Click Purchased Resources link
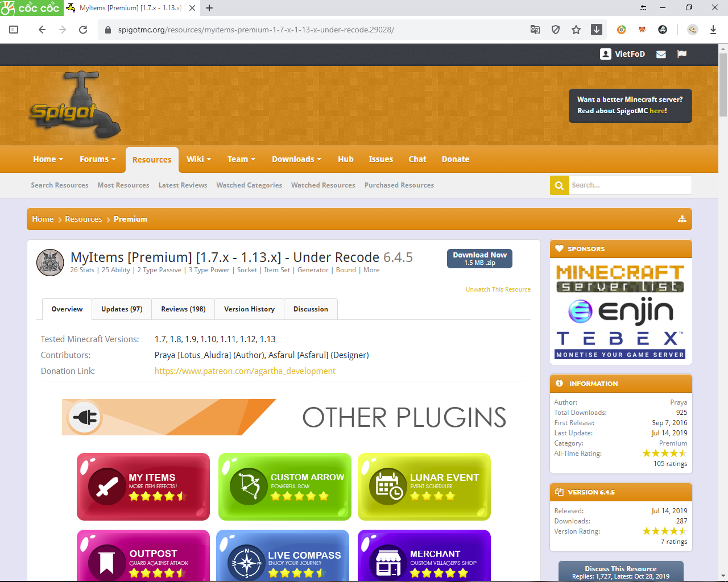This screenshot has width=728, height=582. 399,185
